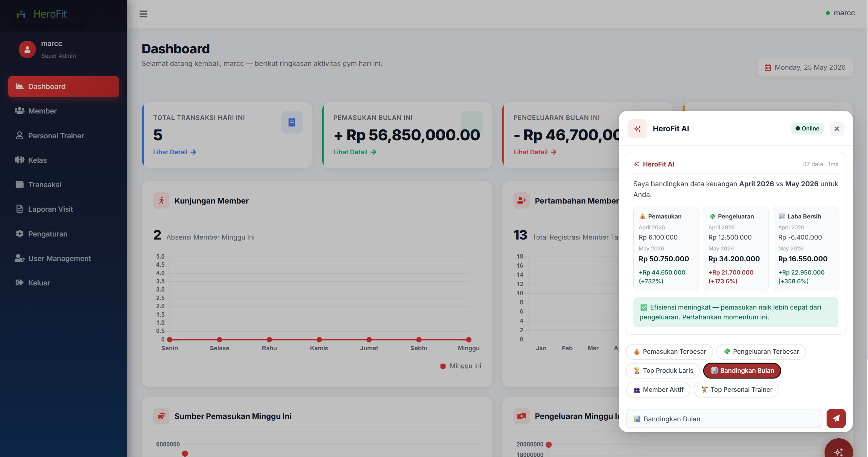Click the Sumber Pemasukan coins icon

point(161,416)
